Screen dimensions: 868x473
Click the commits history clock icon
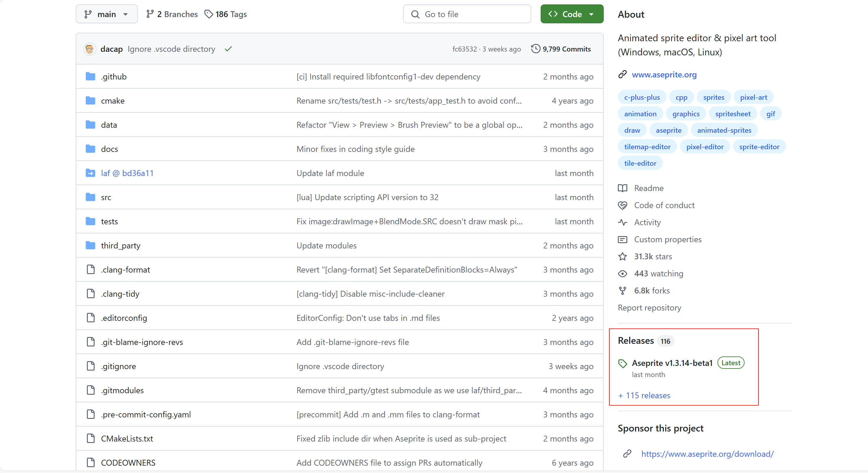coord(535,49)
